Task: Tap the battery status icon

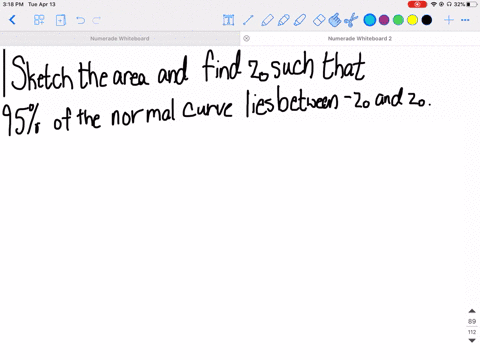Action: (472, 4)
